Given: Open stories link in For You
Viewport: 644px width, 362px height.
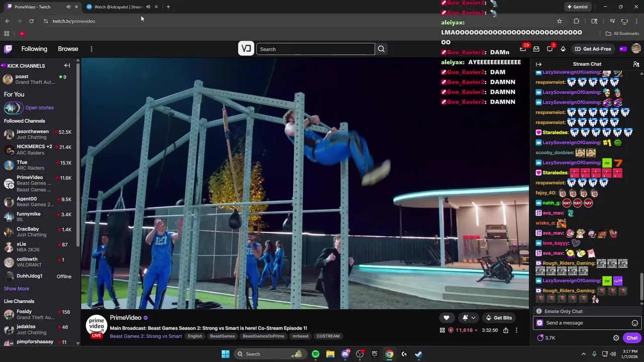Looking at the screenshot, I should 39,108.
